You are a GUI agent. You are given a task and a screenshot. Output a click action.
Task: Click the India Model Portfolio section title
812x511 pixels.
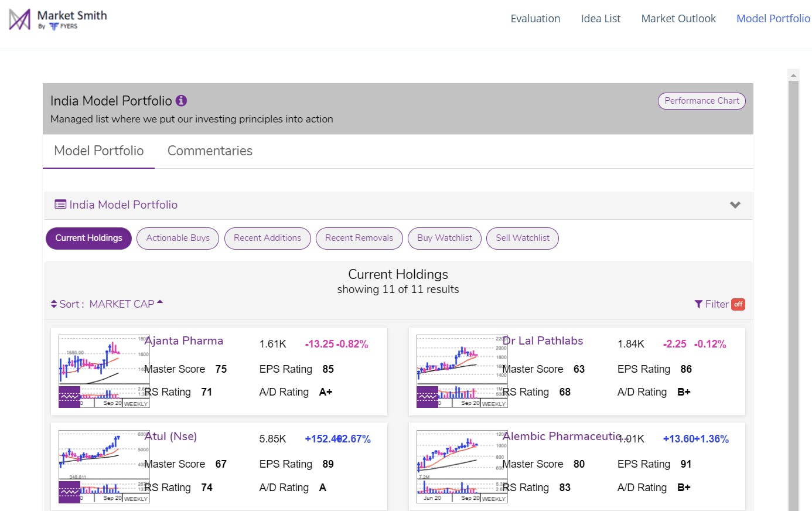(x=123, y=205)
